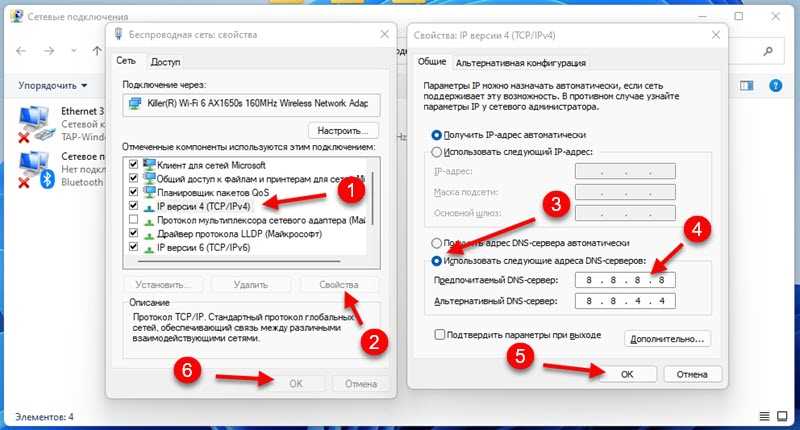This screenshot has width=800, height=430.
Task: Select Использовать следующие адреса DNS-серверов radio
Action: [436, 261]
